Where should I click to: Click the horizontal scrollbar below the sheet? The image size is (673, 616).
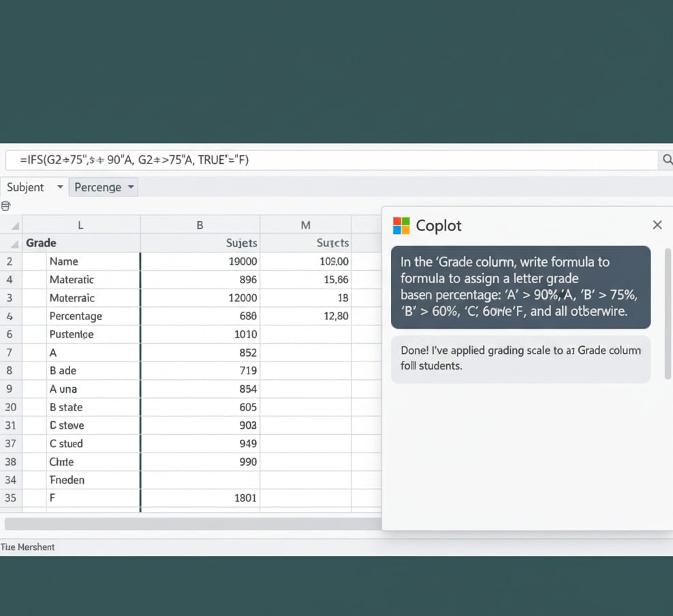click(x=192, y=523)
